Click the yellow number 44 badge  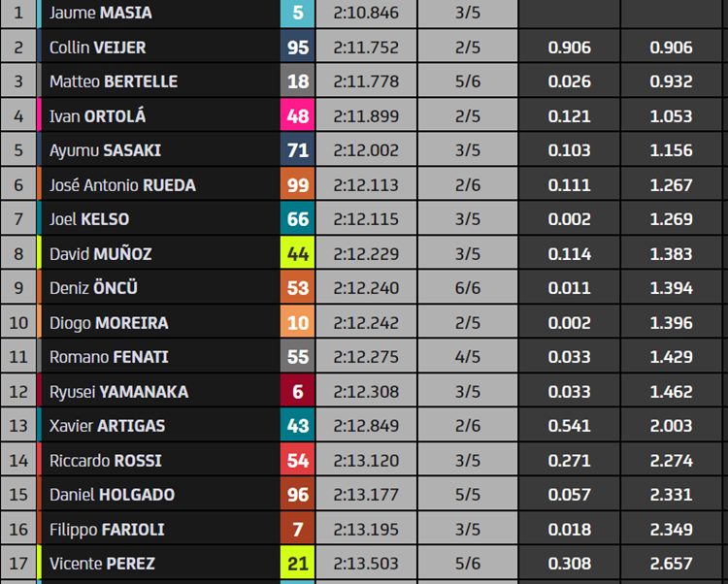click(x=298, y=254)
